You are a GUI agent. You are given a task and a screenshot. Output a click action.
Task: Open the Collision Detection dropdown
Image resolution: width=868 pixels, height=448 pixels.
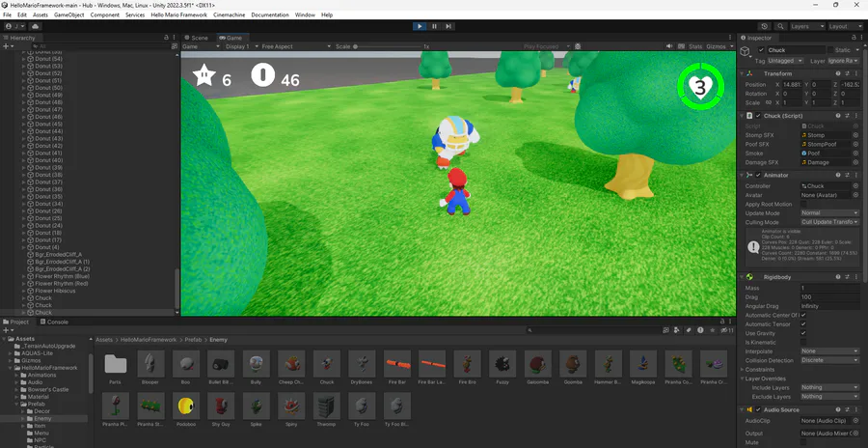(x=829, y=360)
